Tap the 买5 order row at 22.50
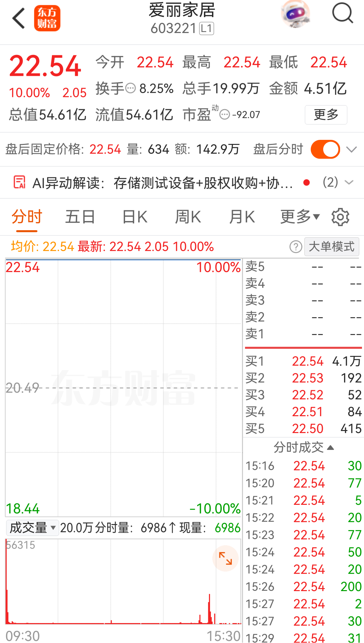Viewport: 364px width, 643px height. point(303,429)
